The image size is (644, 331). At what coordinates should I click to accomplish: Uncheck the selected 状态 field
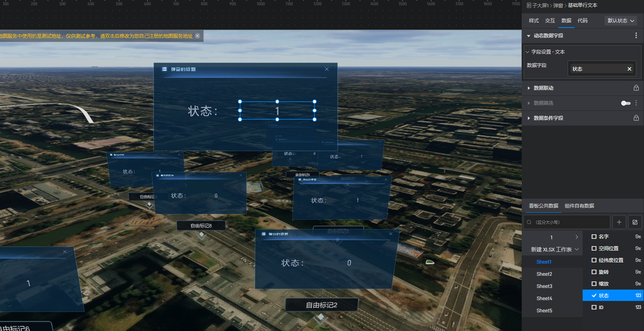594,295
